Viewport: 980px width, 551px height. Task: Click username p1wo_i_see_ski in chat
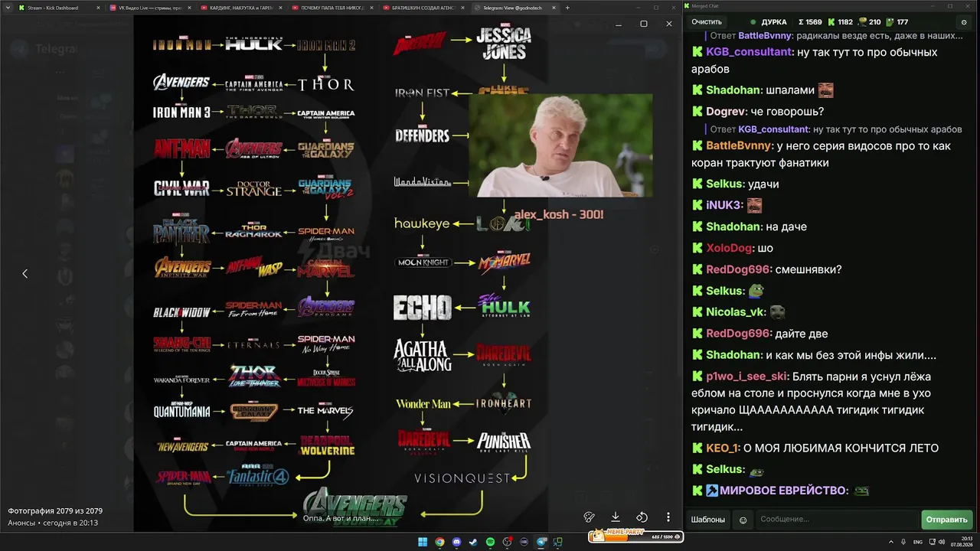tap(747, 377)
